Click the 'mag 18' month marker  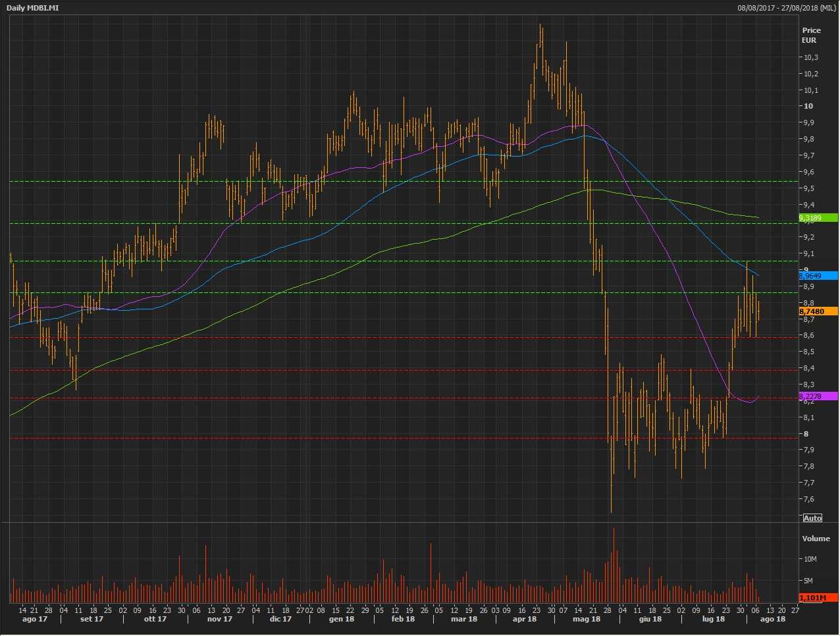pyautogui.click(x=587, y=619)
